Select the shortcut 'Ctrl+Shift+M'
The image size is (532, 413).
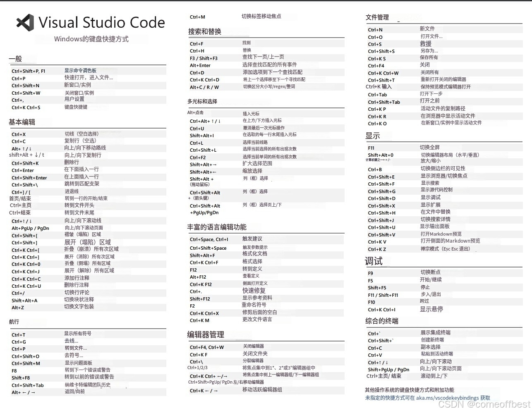26,363
